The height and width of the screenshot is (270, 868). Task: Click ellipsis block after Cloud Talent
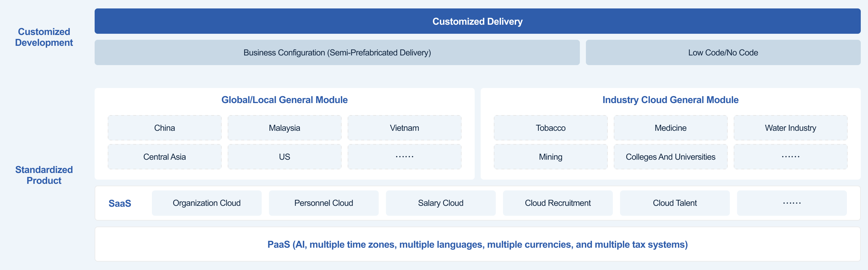792,203
